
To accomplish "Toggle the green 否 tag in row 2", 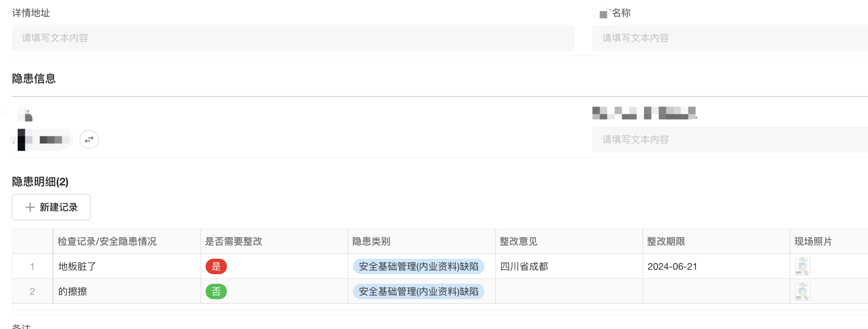I will (x=216, y=291).
